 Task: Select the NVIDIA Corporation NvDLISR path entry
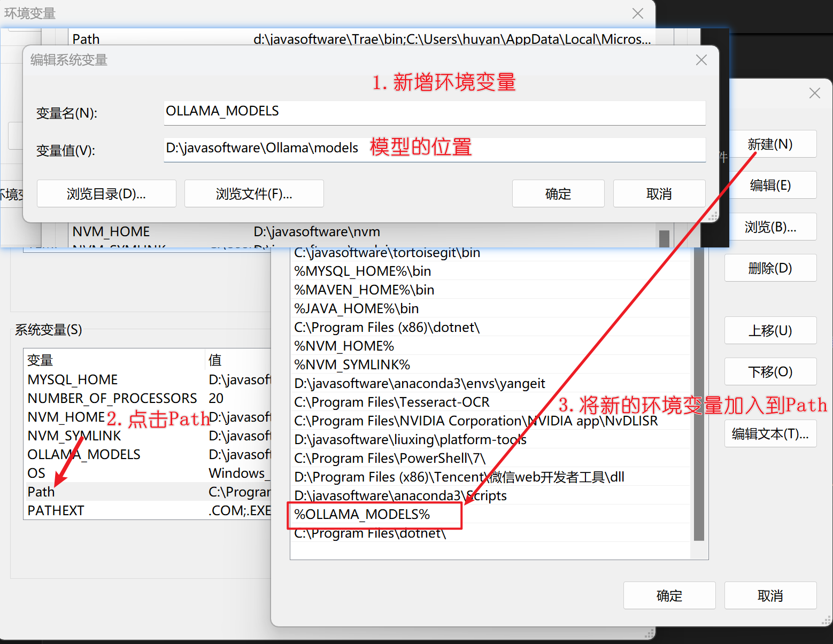(x=490, y=421)
